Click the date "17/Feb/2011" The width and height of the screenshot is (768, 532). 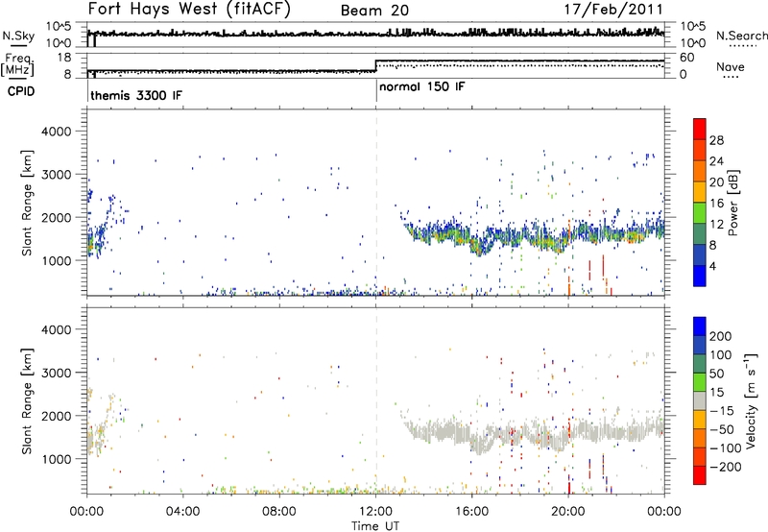click(613, 10)
